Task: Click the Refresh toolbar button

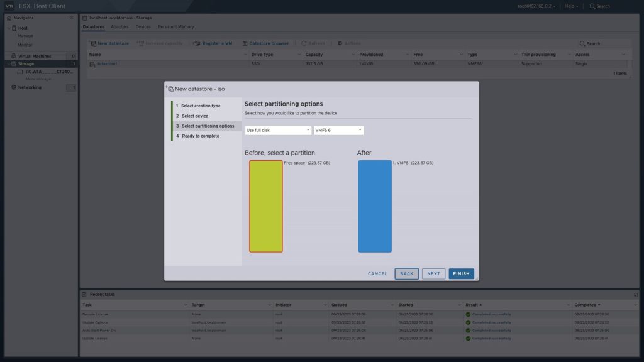Action: coord(313,43)
